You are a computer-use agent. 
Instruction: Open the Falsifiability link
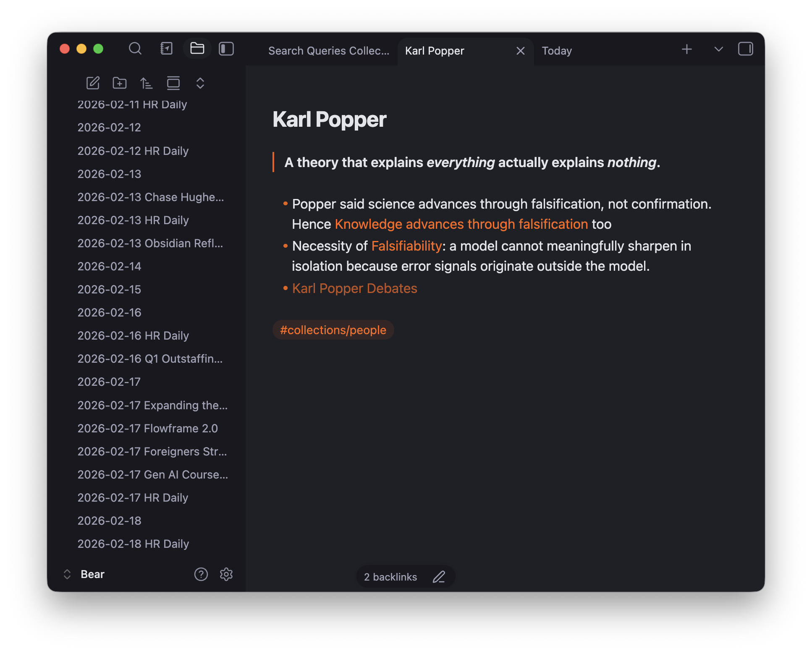[406, 246]
